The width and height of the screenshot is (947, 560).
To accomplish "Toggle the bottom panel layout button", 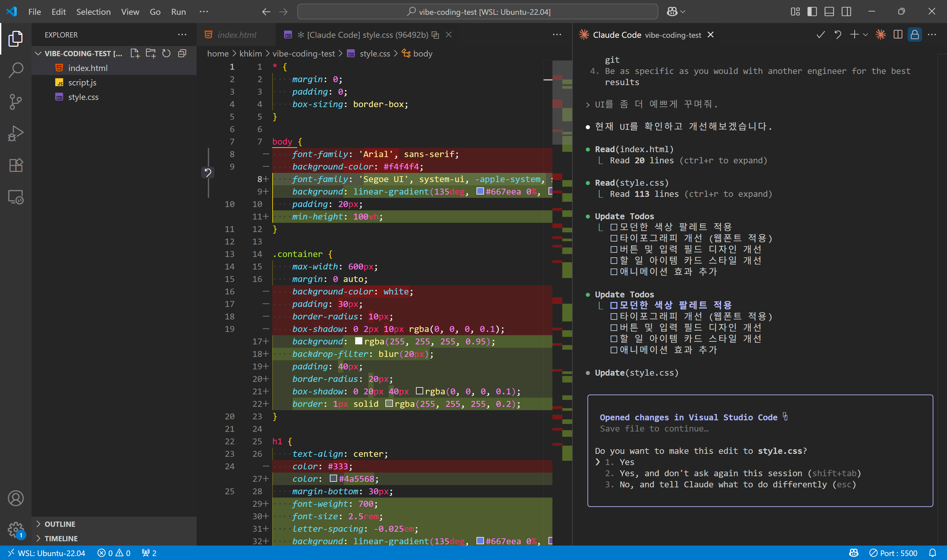I will coord(829,12).
